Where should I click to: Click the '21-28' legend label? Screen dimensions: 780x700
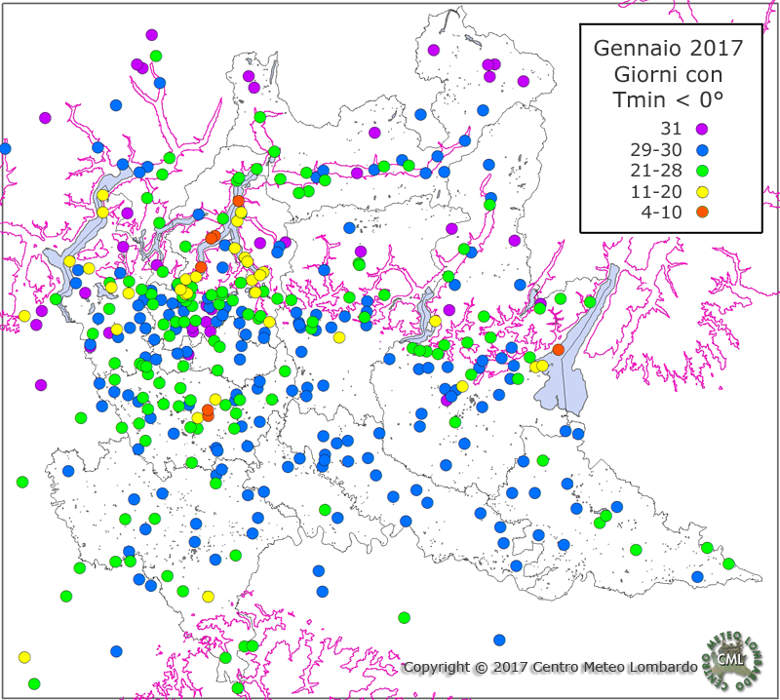coord(655,171)
